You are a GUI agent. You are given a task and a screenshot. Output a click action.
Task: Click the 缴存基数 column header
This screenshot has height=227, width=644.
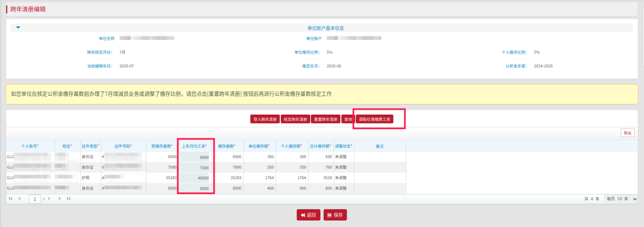coord(227,146)
